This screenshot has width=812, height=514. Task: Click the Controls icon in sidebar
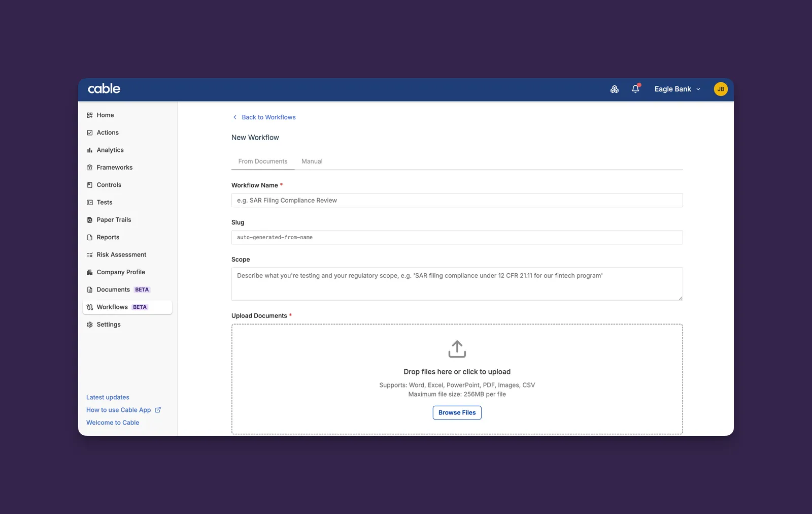coord(90,185)
